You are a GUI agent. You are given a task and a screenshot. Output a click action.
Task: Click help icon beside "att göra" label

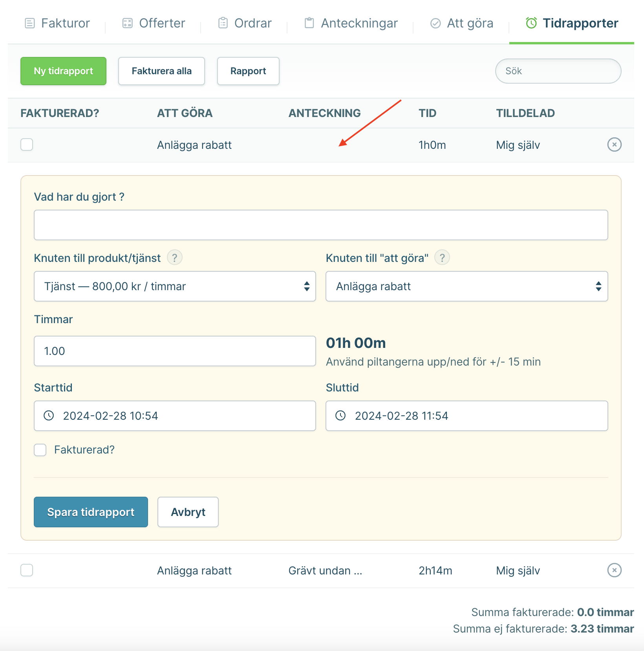pos(442,258)
